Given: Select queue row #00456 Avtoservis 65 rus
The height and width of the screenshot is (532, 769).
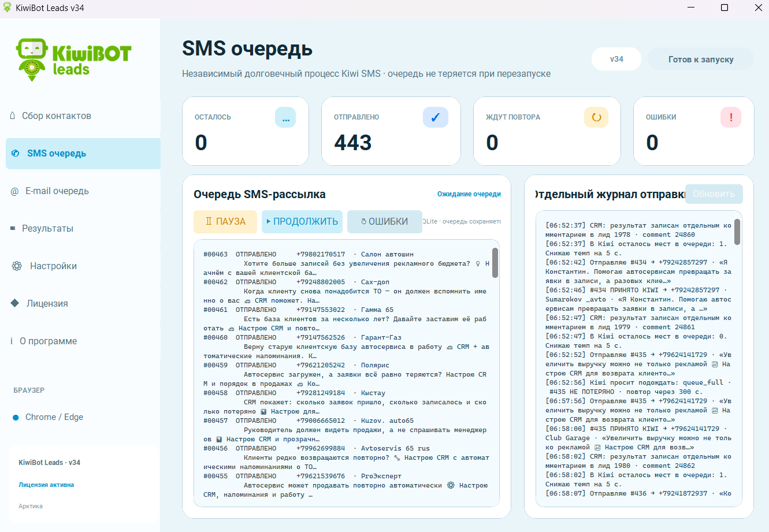Looking at the screenshot, I should point(347,457).
